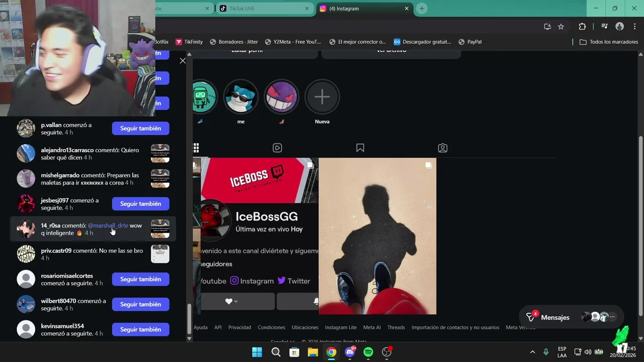This screenshot has width=644, height=362.
Task: Click the API footer link
Action: tap(218, 327)
